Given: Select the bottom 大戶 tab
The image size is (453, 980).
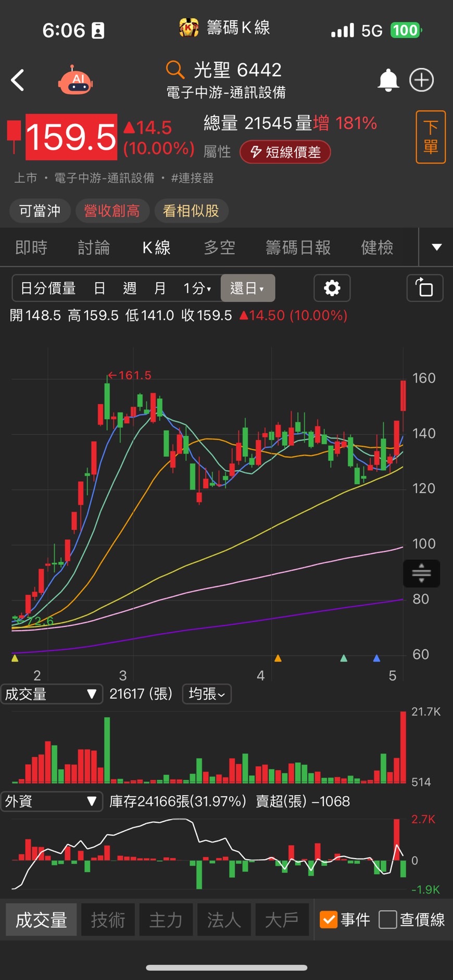Looking at the screenshot, I should [282, 920].
